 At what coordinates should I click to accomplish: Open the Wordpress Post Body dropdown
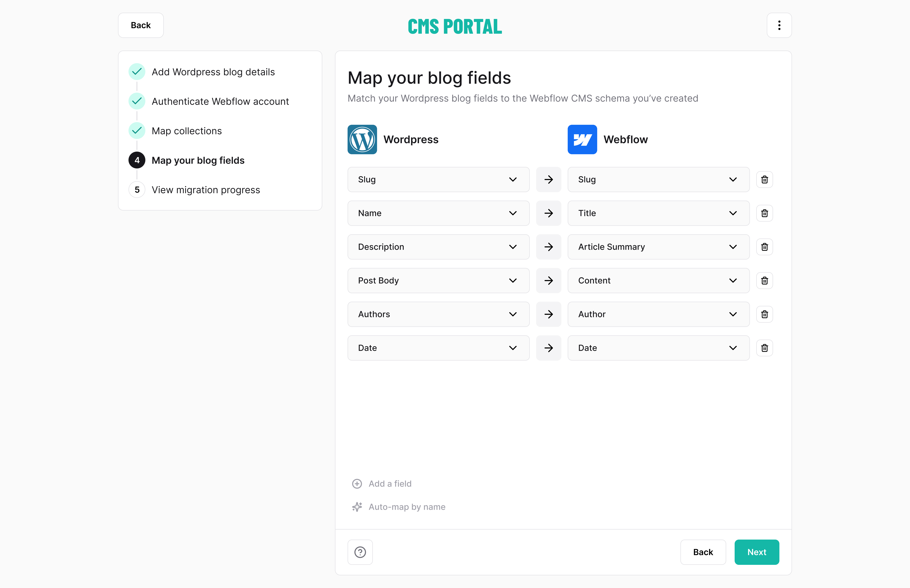pos(438,281)
